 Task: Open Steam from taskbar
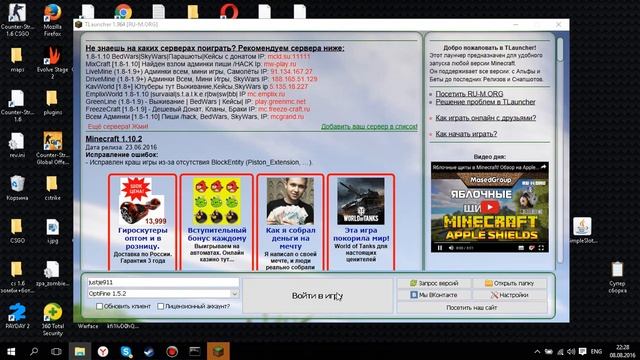pyautogui.click(x=149, y=351)
